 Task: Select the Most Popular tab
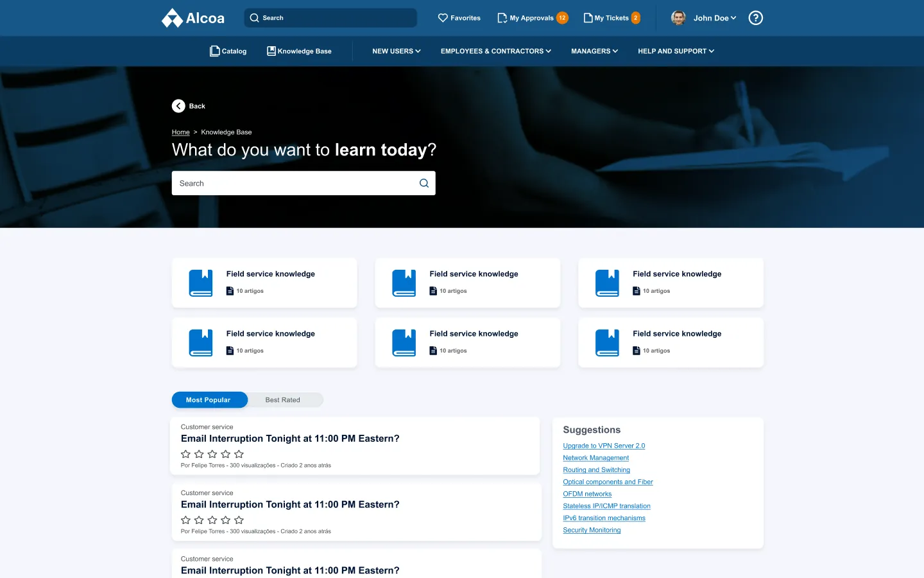(209, 400)
